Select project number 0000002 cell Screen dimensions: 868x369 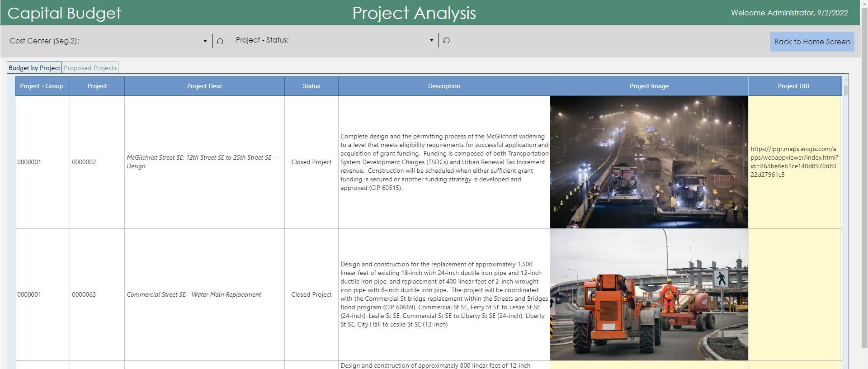coord(97,162)
